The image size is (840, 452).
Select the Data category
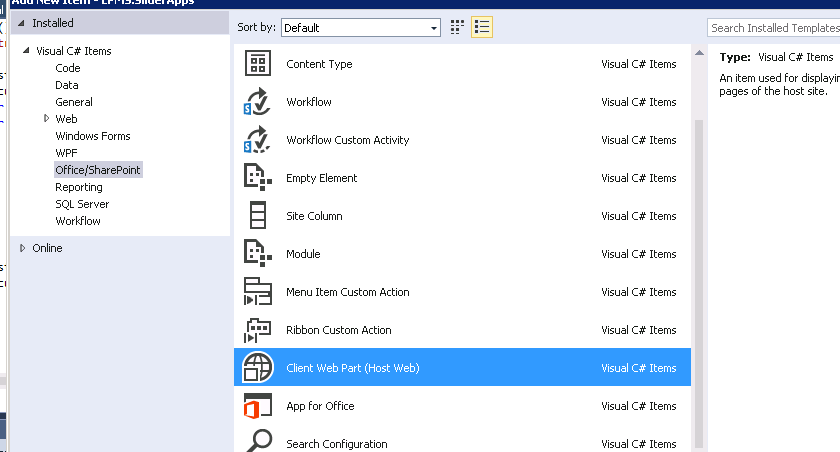pos(67,85)
